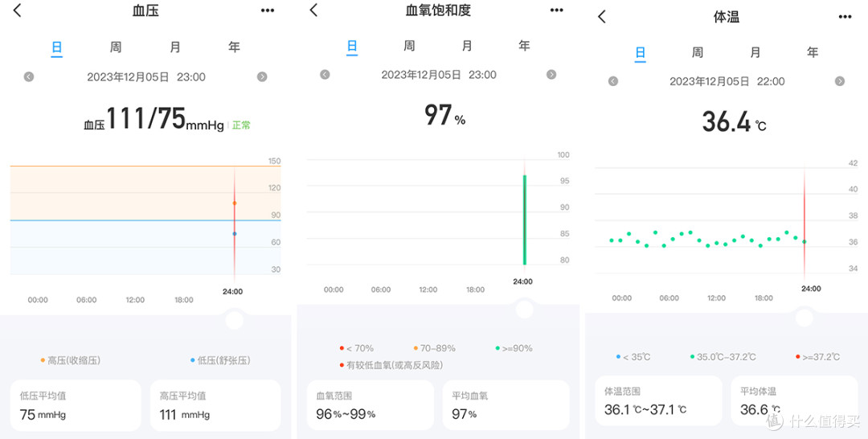Tap the 体温 chart slider handle
Viewport: 868px width, 439px height.
pyautogui.click(x=805, y=318)
